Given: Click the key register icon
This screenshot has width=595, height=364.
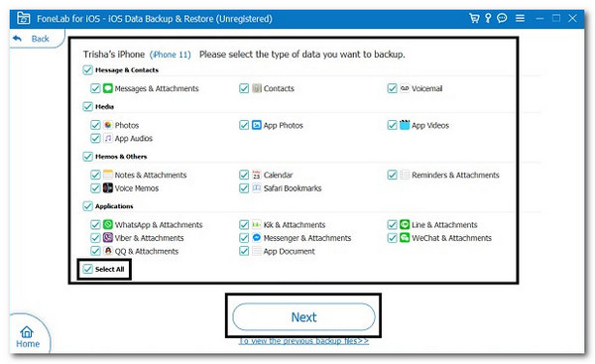Looking at the screenshot, I should tap(488, 18).
